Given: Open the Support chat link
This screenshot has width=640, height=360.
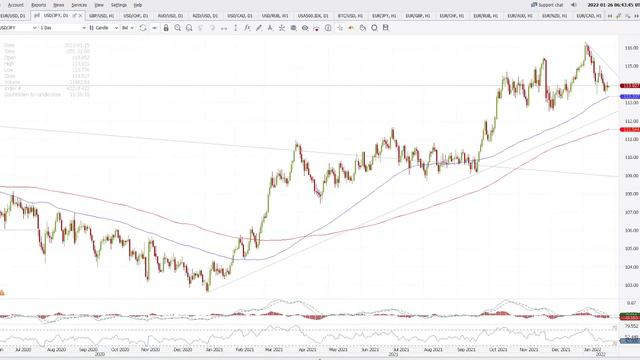Looking at the screenshot, I should click(547, 5).
